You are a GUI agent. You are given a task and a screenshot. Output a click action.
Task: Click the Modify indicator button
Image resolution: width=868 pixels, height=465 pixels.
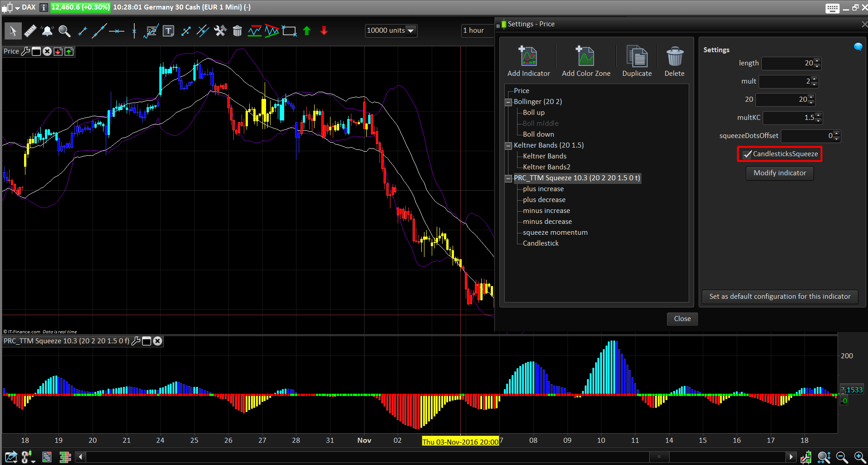point(779,173)
